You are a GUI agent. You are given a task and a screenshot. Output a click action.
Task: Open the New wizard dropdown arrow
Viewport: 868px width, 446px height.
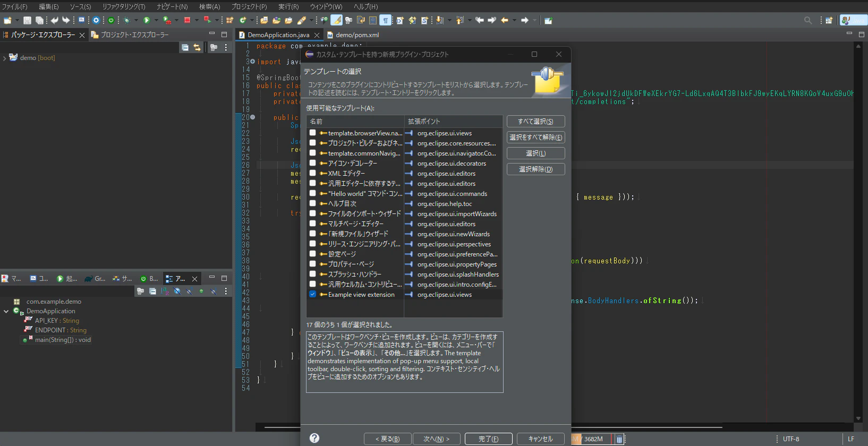click(17, 20)
